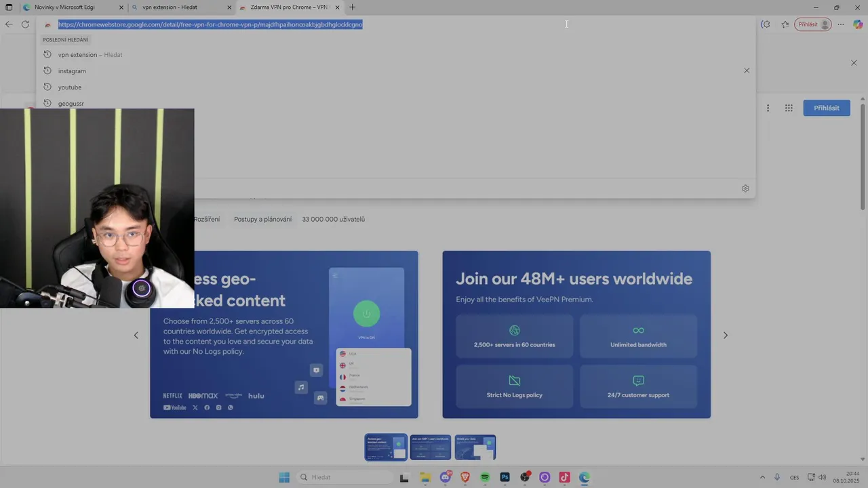This screenshot has height=488, width=868.
Task: Close the 'Zdarma VPN pro Chrome' tab
Action: coord(337,7)
